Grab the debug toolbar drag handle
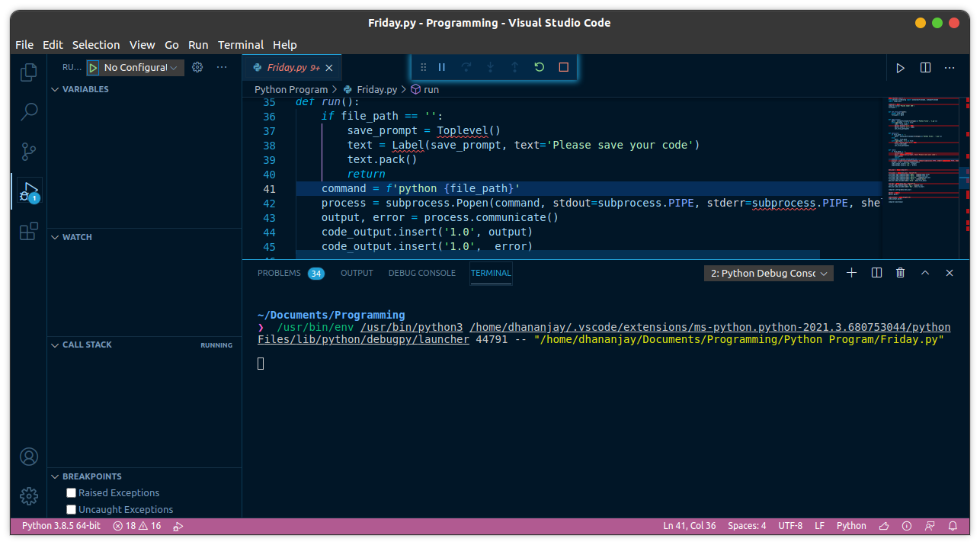980x545 pixels. [424, 67]
